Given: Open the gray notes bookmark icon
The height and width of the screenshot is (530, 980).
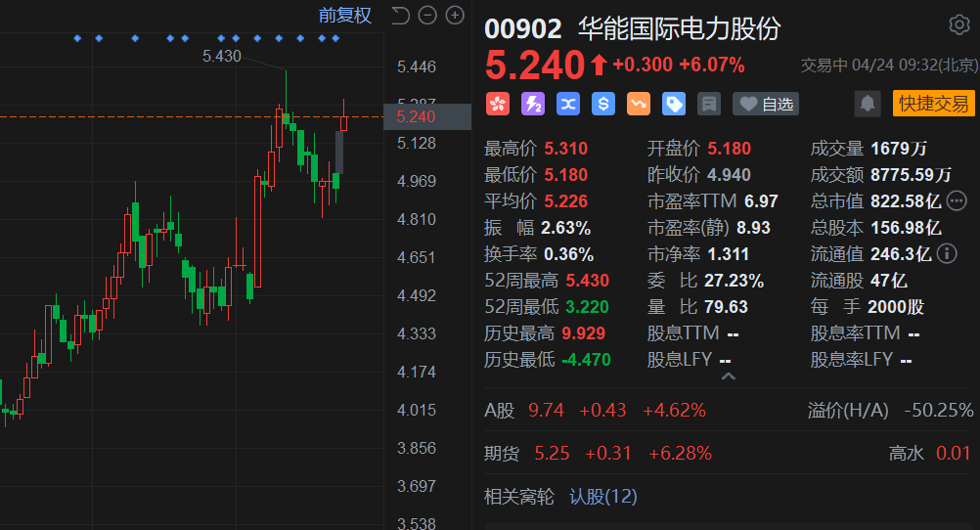Looking at the screenshot, I should point(709,104).
